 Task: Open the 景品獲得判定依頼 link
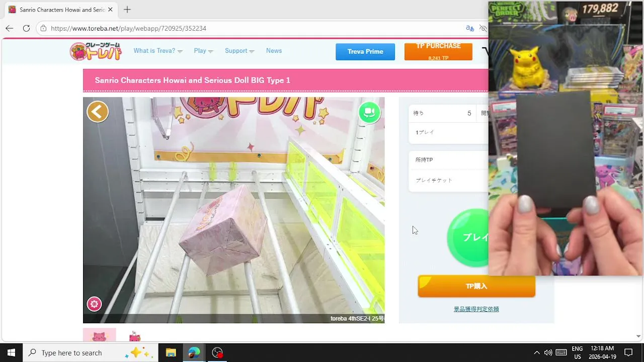[476, 309]
